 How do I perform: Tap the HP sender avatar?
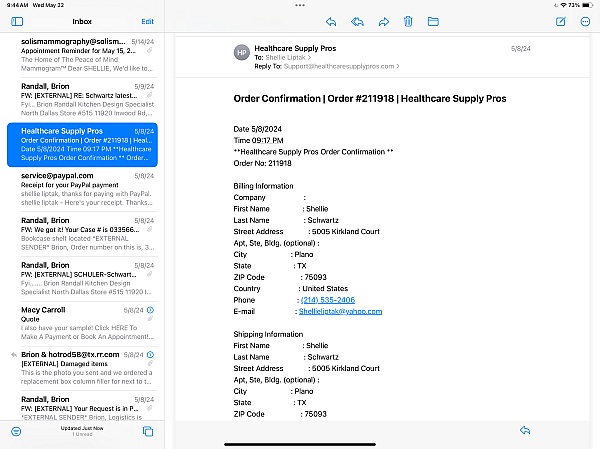coord(242,52)
